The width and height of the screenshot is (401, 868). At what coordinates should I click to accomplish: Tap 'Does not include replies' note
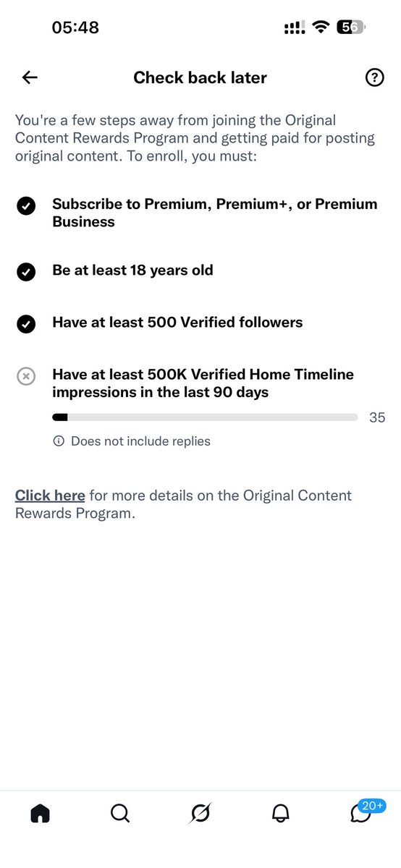[140, 441]
